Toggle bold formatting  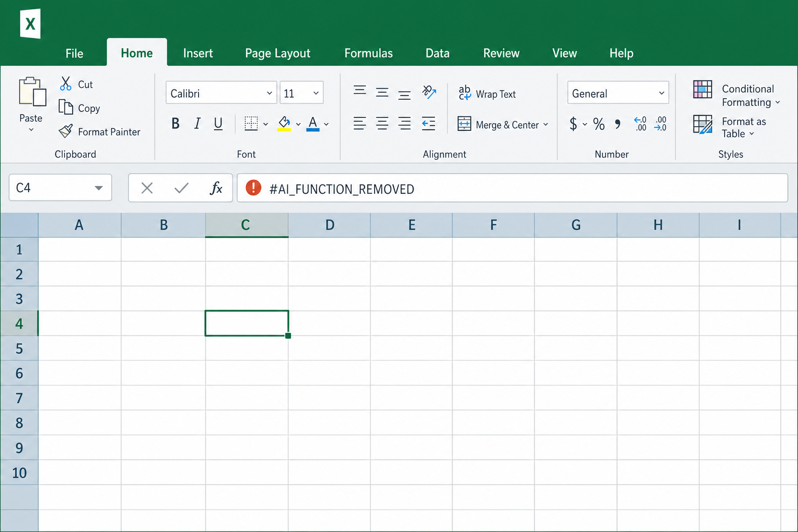click(176, 124)
